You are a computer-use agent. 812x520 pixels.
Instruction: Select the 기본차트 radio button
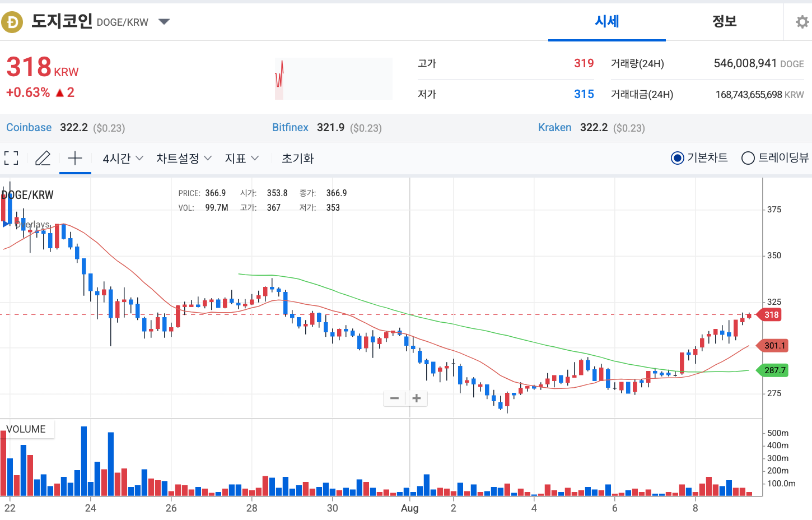677,158
